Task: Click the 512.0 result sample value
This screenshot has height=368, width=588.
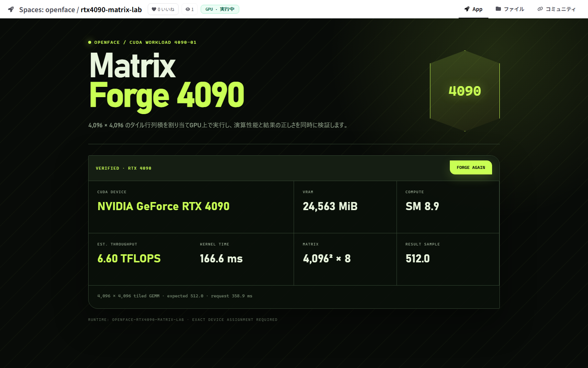Action: 417,259
